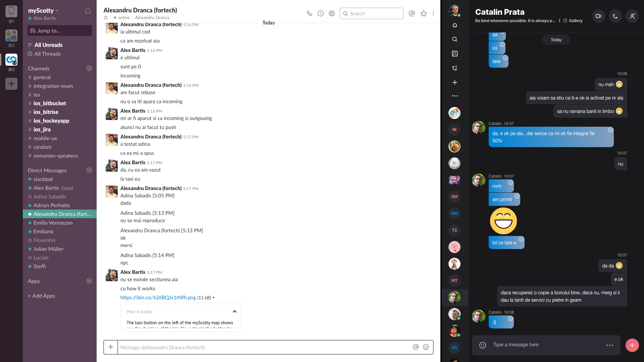Click Channels section header

click(39, 68)
